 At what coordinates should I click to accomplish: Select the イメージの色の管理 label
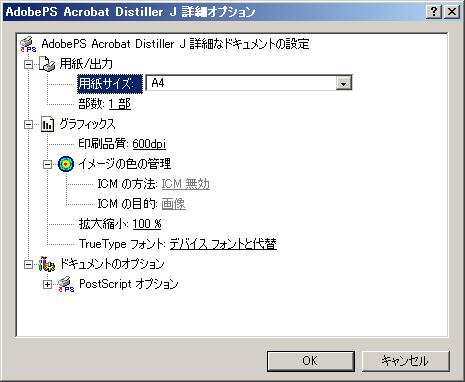pyautogui.click(x=124, y=164)
